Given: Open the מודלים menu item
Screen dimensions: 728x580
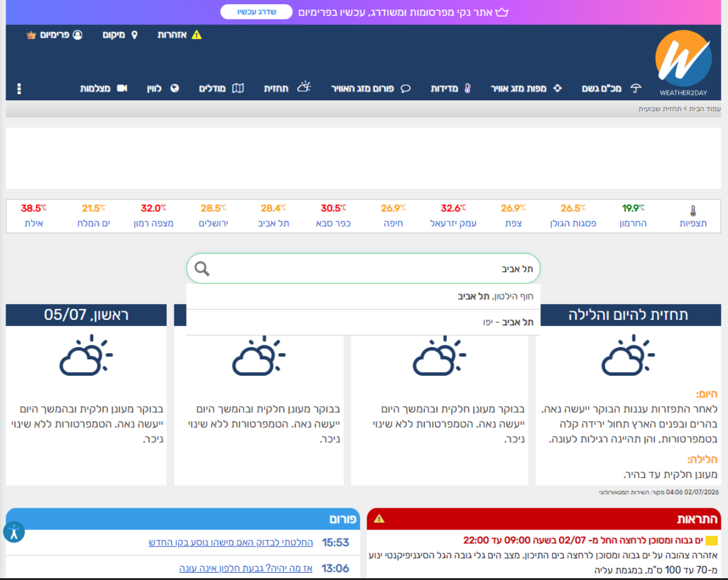Looking at the screenshot, I should 212,88.
